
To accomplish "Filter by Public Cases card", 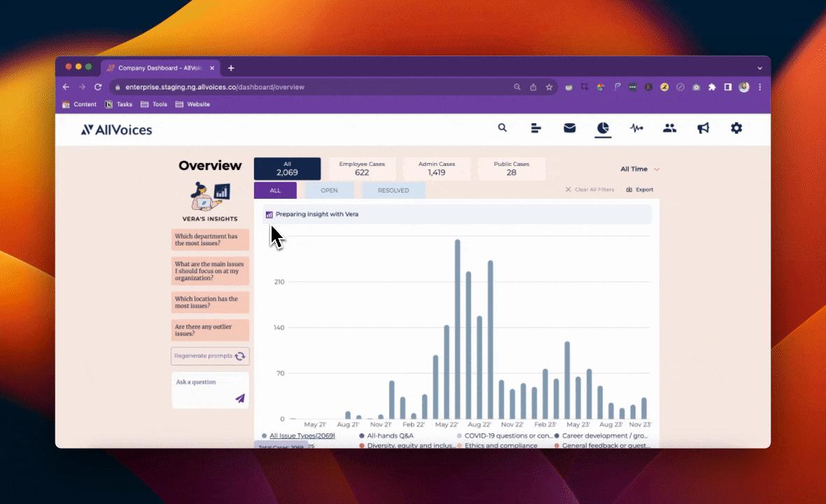I will pyautogui.click(x=512, y=169).
